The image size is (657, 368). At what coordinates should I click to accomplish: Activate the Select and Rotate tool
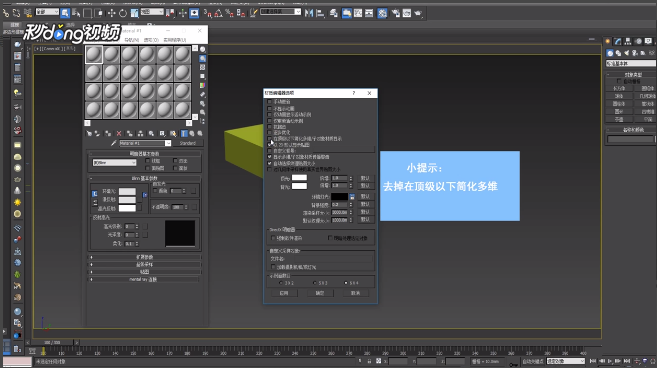pos(123,13)
